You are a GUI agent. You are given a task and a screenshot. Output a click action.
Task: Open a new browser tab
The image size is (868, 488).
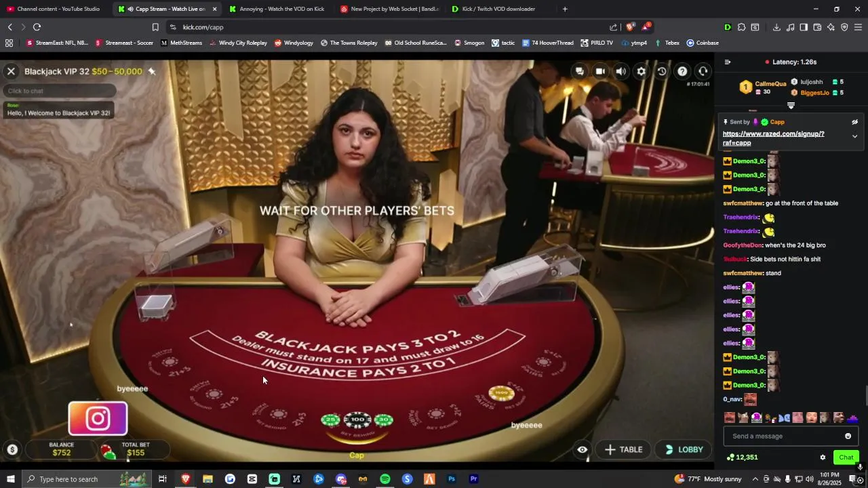click(565, 9)
